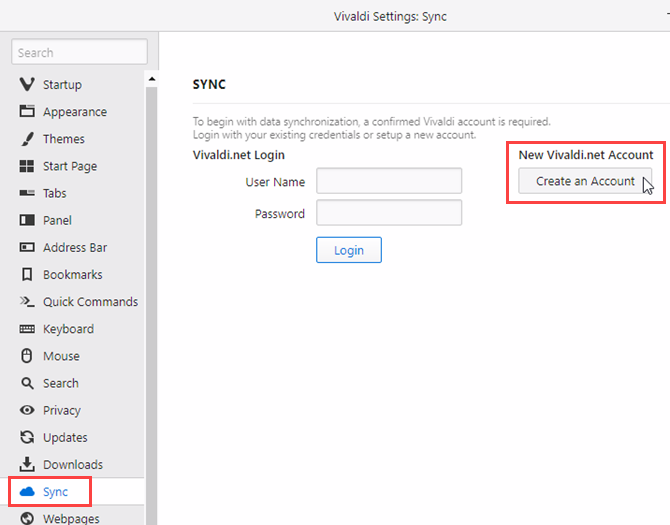Select the Sync settings category
Screen dimensions: 670x525
72,491
